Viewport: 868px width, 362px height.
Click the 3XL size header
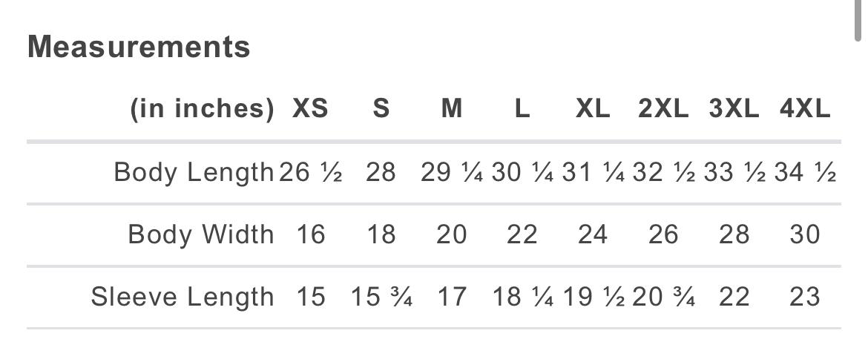pyautogui.click(x=734, y=108)
